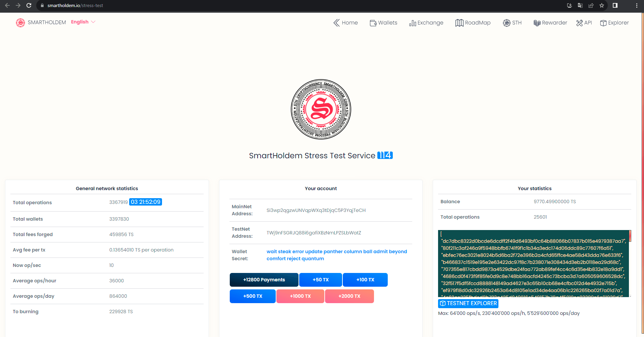This screenshot has width=644, height=337.
Task: Click the lock icon in address bar
Action: click(42, 5)
